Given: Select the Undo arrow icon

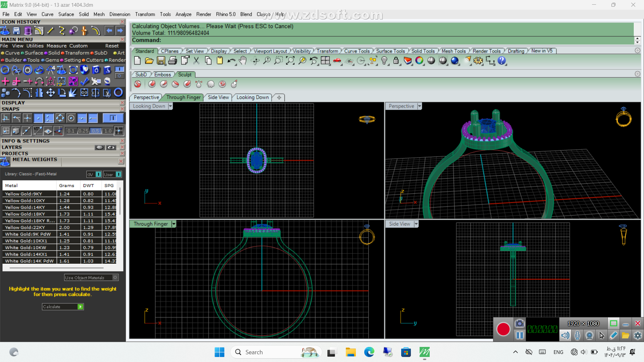Looking at the screenshot, I should click(231, 61).
